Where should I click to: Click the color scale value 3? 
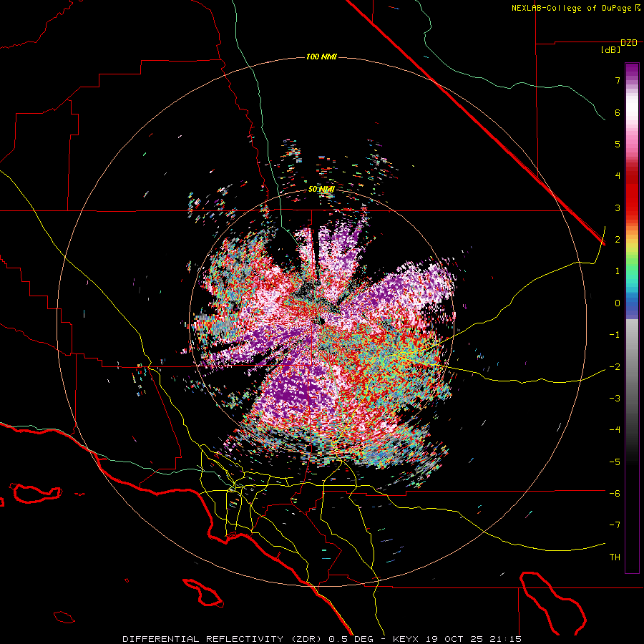(x=618, y=208)
